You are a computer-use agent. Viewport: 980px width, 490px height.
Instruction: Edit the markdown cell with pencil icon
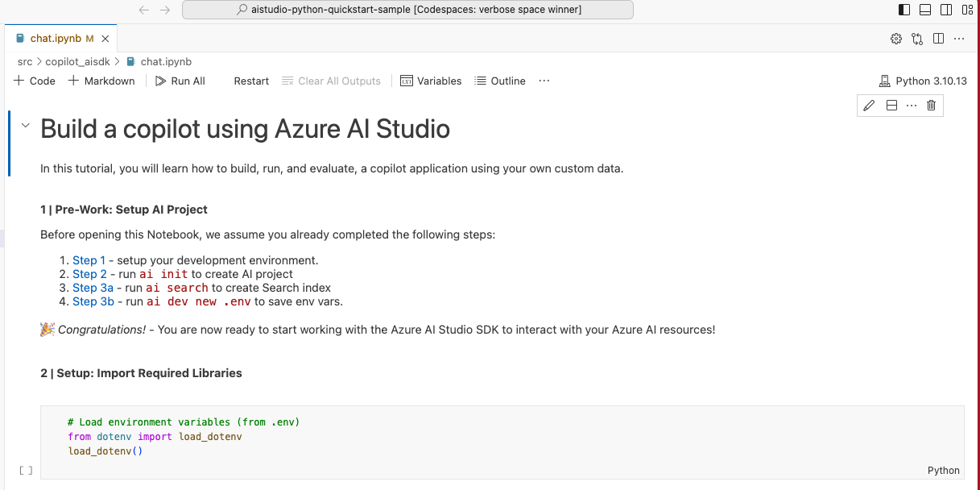coord(869,106)
